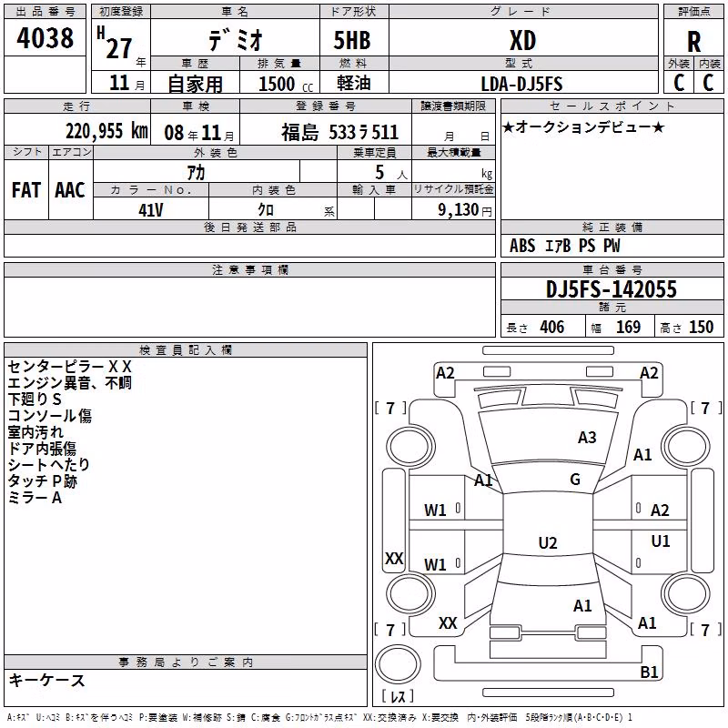This screenshot has height=728, width=728.
Task: Select the XX mark on rear quarter
Action: click(x=448, y=623)
